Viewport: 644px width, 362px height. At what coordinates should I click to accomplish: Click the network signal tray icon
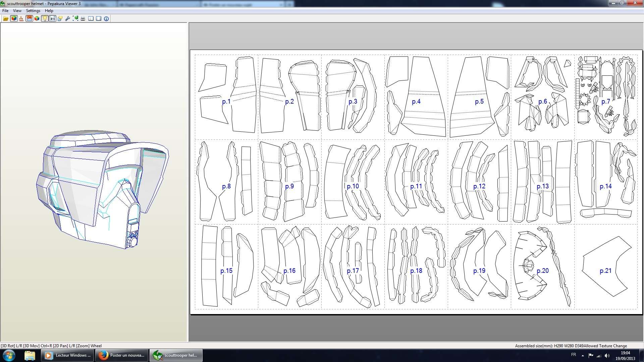[599, 355]
